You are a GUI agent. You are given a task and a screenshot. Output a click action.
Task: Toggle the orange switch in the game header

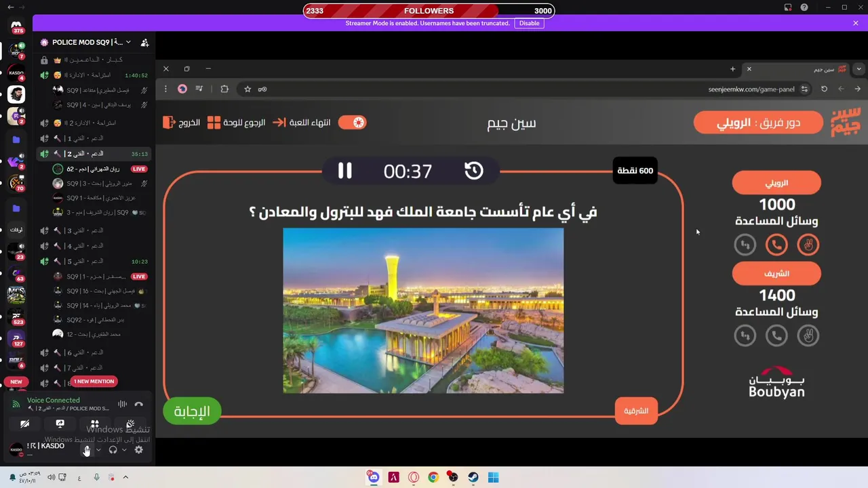coord(352,123)
